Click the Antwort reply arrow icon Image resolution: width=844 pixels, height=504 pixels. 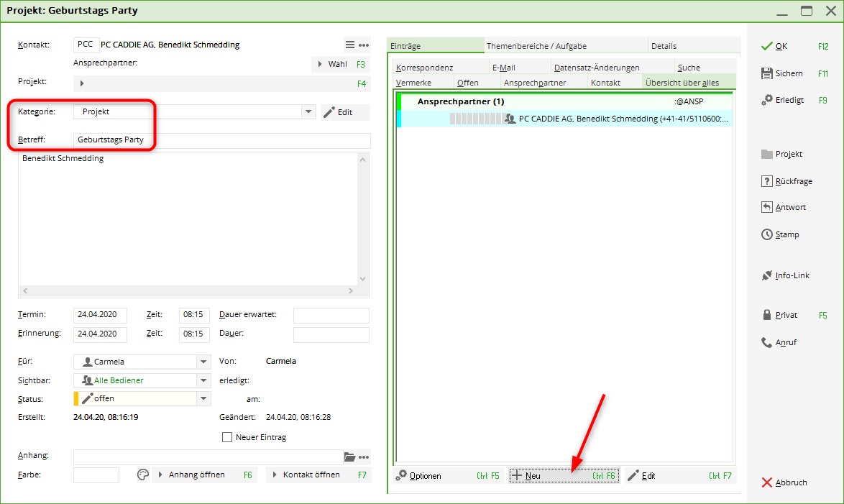pyautogui.click(x=767, y=207)
